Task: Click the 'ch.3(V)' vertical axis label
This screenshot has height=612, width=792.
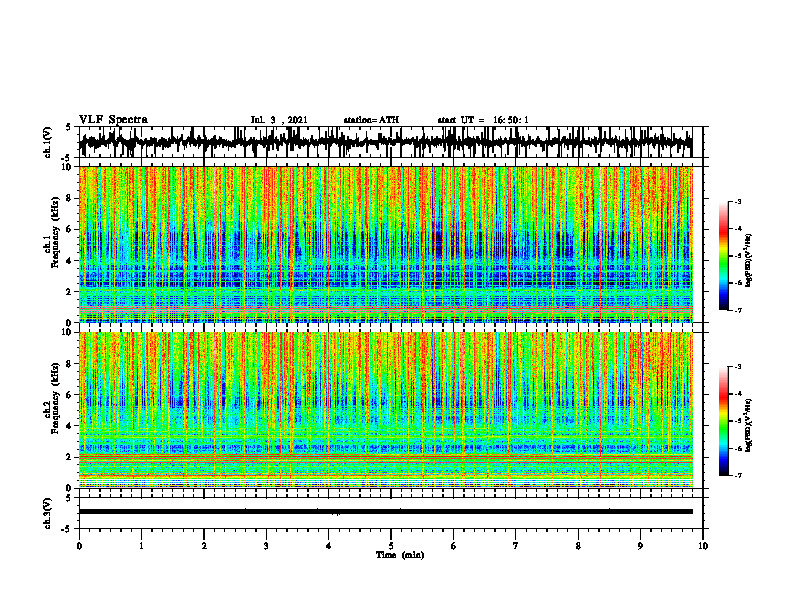Action: 48,513
